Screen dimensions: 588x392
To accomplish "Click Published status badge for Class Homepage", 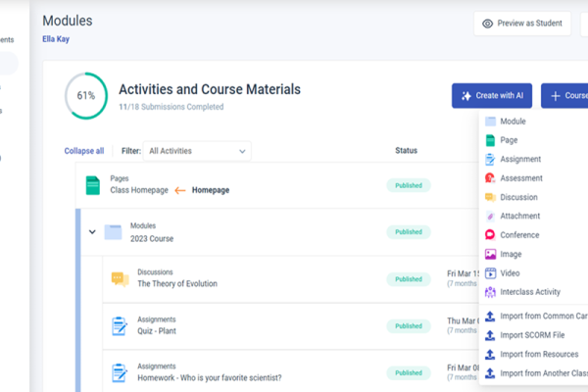I will [409, 185].
